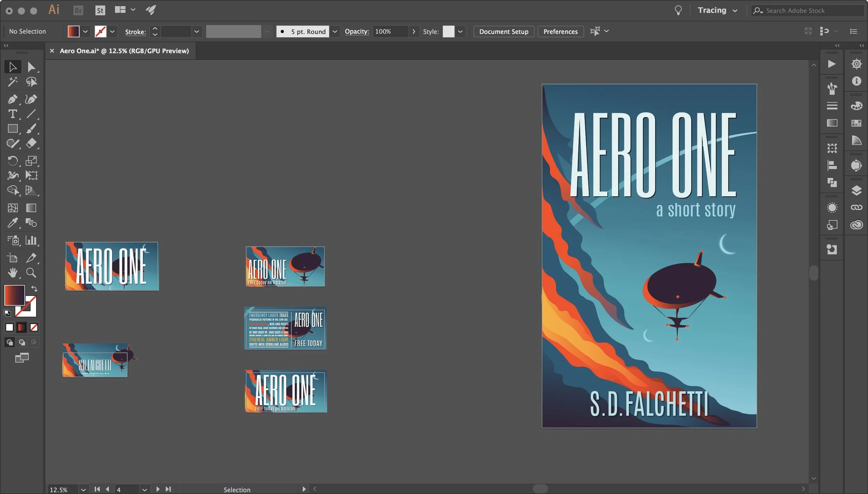Viewport: 868px width, 494px height.
Task: Select the Shaper tool
Action: point(13,143)
